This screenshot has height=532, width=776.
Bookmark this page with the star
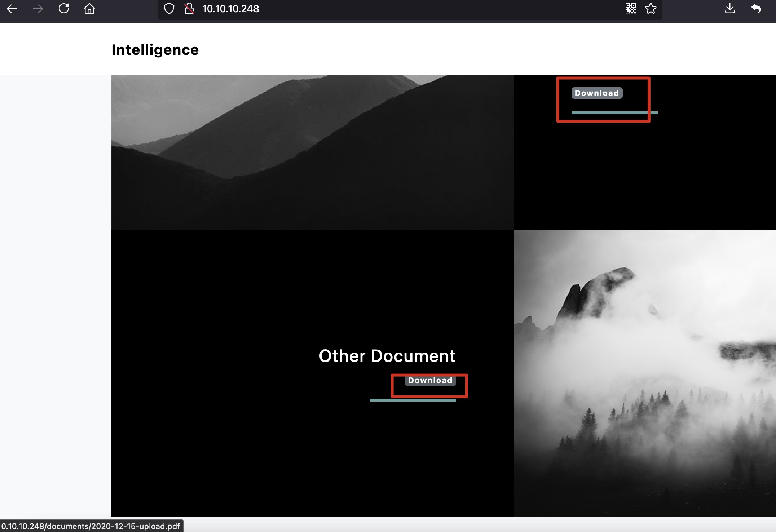click(651, 9)
